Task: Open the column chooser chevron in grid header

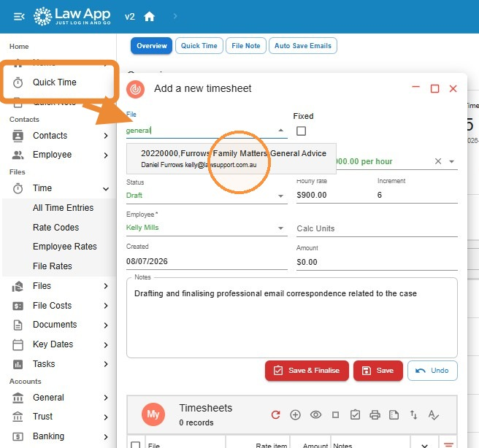Action: coord(424,446)
